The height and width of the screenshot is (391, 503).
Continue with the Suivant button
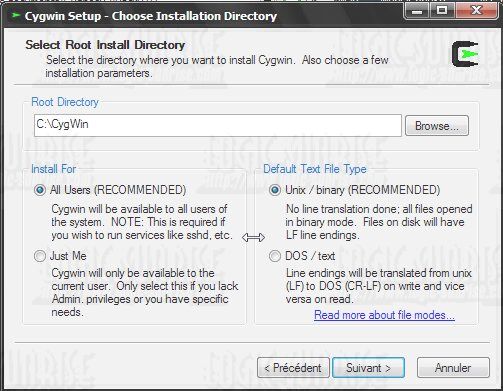368,368
